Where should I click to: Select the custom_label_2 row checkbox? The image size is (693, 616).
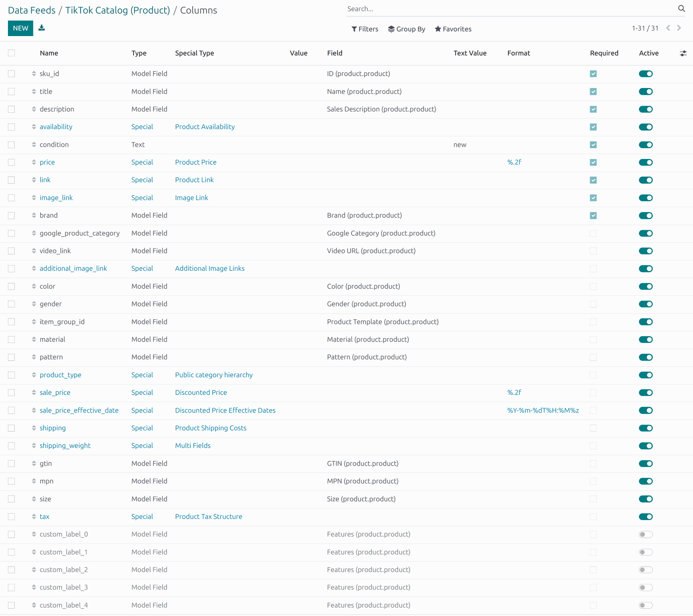pyautogui.click(x=12, y=570)
